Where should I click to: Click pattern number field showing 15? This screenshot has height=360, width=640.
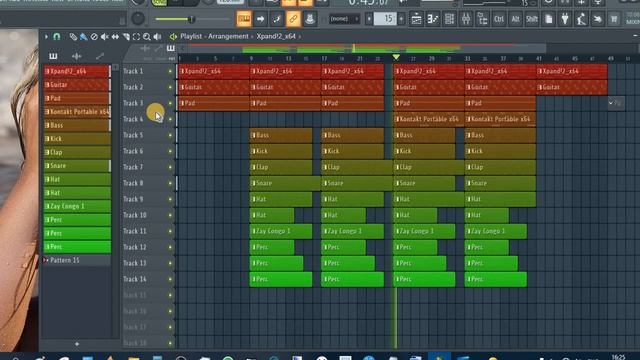pos(385,19)
